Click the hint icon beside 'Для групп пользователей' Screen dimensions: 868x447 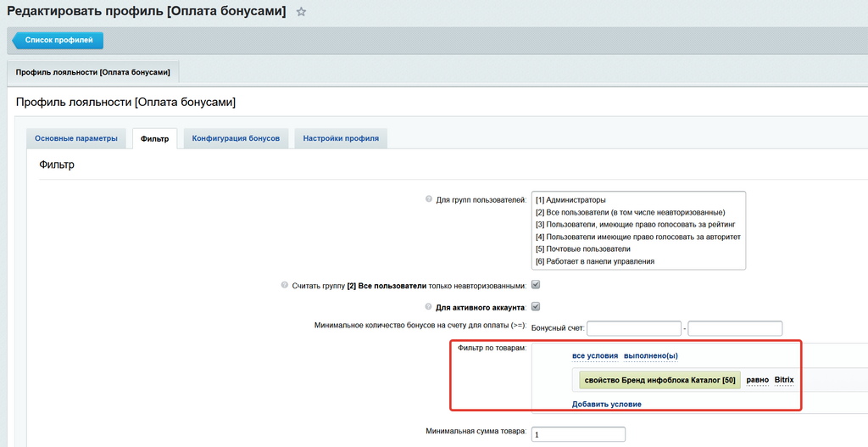[429, 199]
